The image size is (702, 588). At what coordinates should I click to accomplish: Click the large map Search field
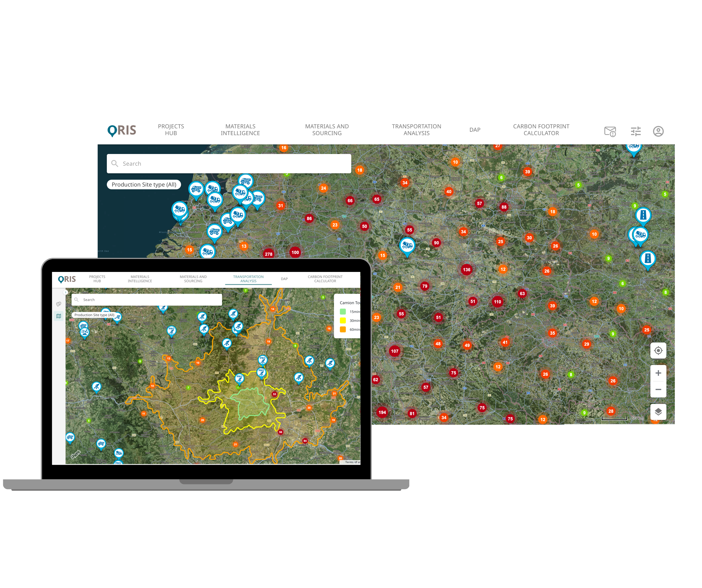[x=229, y=164]
